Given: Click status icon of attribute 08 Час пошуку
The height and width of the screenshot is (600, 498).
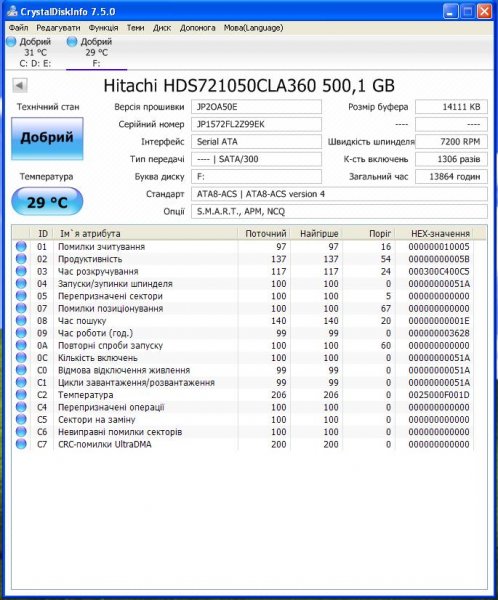Looking at the screenshot, I should (x=21, y=321).
